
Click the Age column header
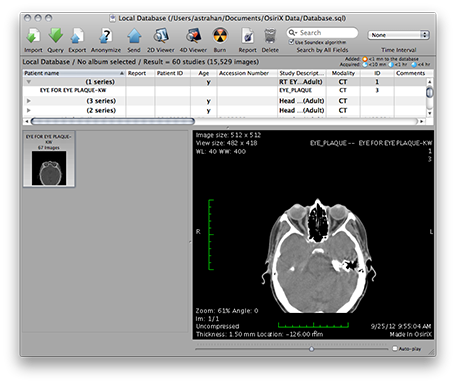[203, 73]
